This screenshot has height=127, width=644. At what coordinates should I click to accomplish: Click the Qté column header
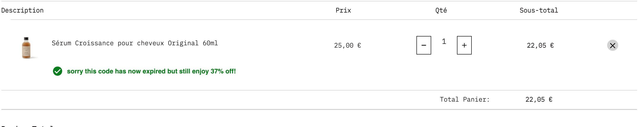pos(441,10)
